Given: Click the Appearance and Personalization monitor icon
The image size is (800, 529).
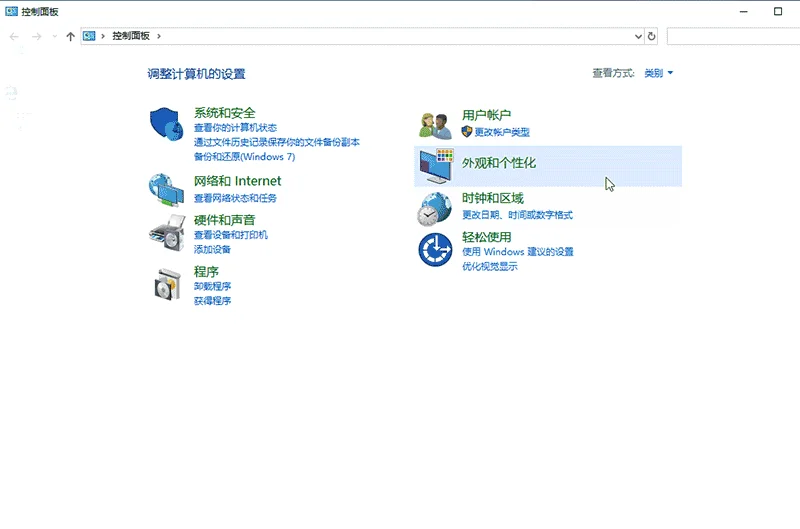Looking at the screenshot, I should [436, 166].
